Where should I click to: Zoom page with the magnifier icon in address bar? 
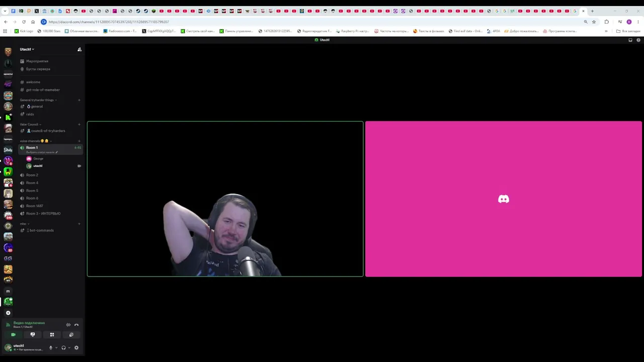pyautogui.click(x=586, y=22)
